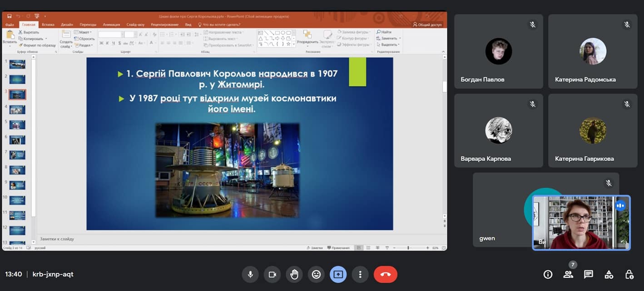The width and height of the screenshot is (644, 291).
Task: Open host controls lock icon
Action: [x=629, y=274]
